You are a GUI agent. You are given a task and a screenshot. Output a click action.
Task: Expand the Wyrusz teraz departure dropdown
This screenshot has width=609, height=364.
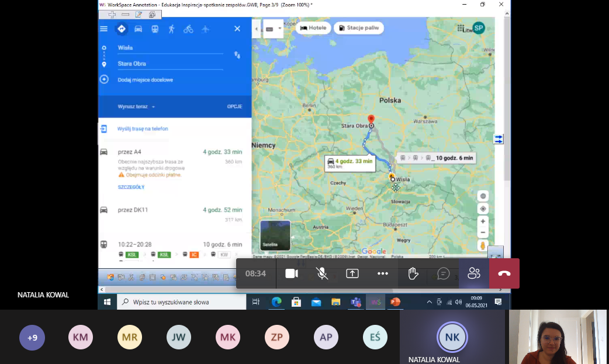pyautogui.click(x=137, y=107)
